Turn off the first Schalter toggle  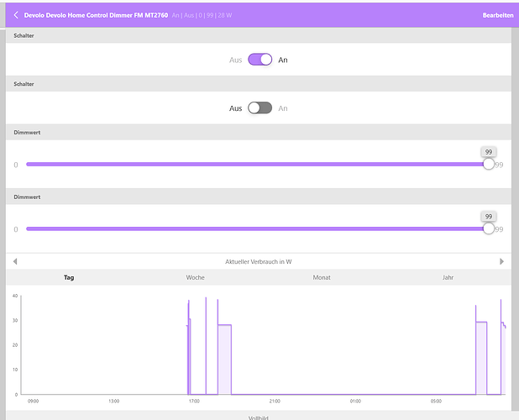pos(259,60)
